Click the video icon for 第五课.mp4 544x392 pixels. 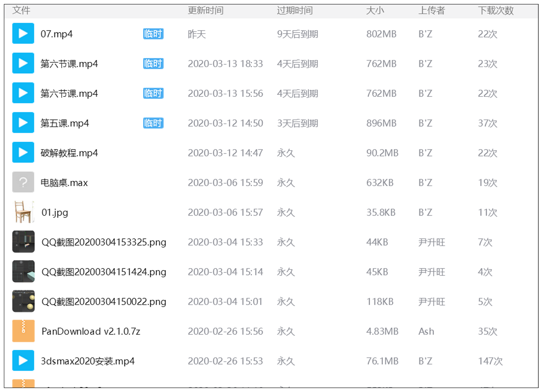pos(23,123)
